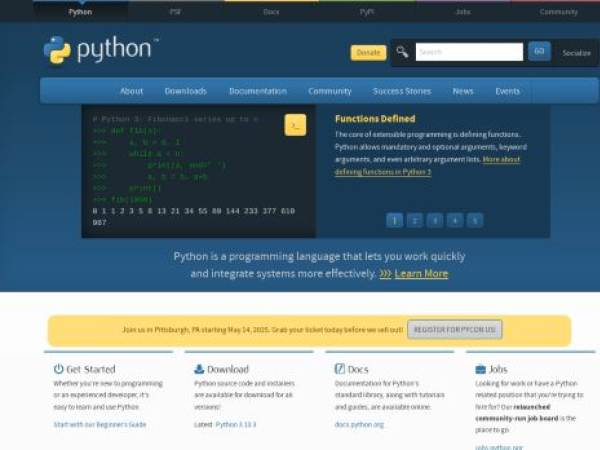600x450 pixels.
Task: Click the Functions Defined heading
Action: pos(375,119)
